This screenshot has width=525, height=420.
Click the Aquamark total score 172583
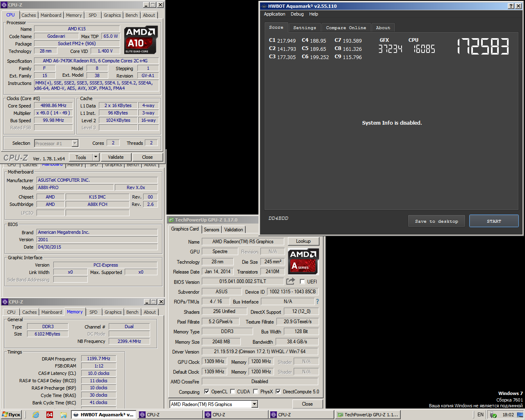click(483, 46)
